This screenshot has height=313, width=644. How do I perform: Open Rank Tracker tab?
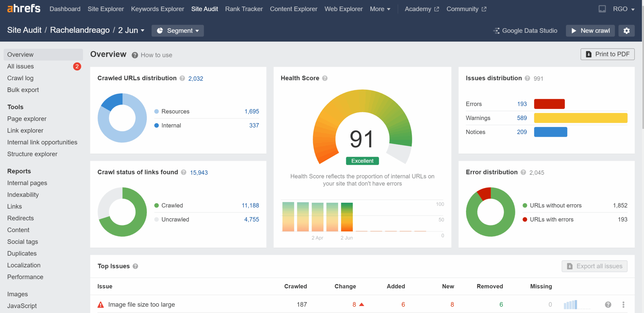[244, 9]
